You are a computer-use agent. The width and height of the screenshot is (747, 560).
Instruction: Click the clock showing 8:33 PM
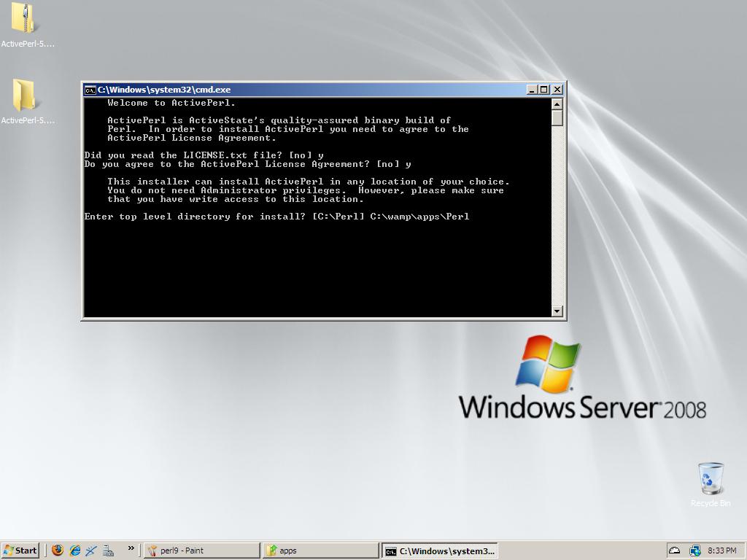click(721, 551)
